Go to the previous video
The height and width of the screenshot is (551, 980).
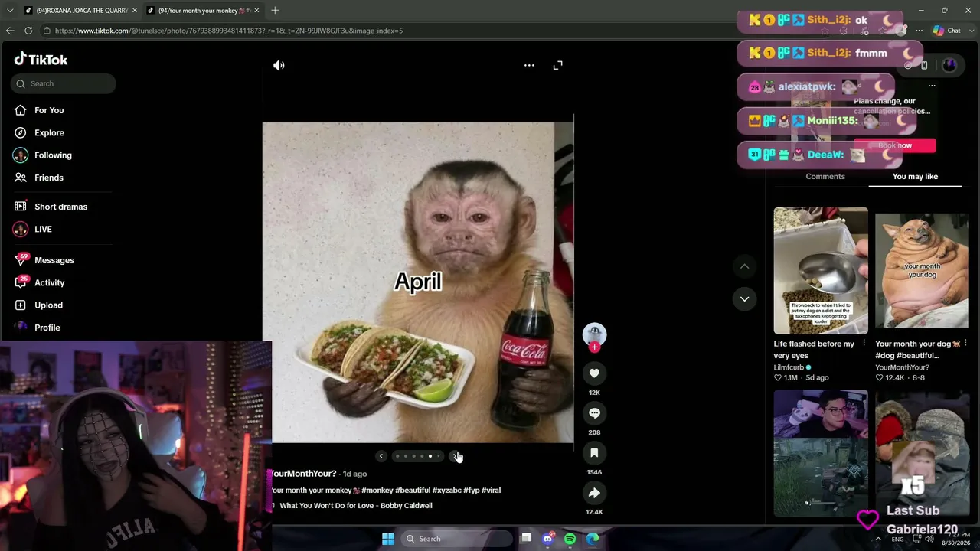pos(744,266)
